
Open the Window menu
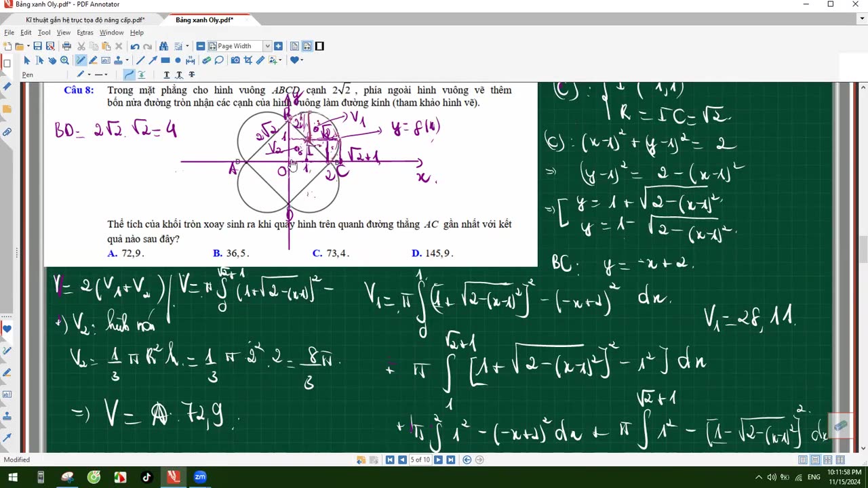[x=111, y=33]
